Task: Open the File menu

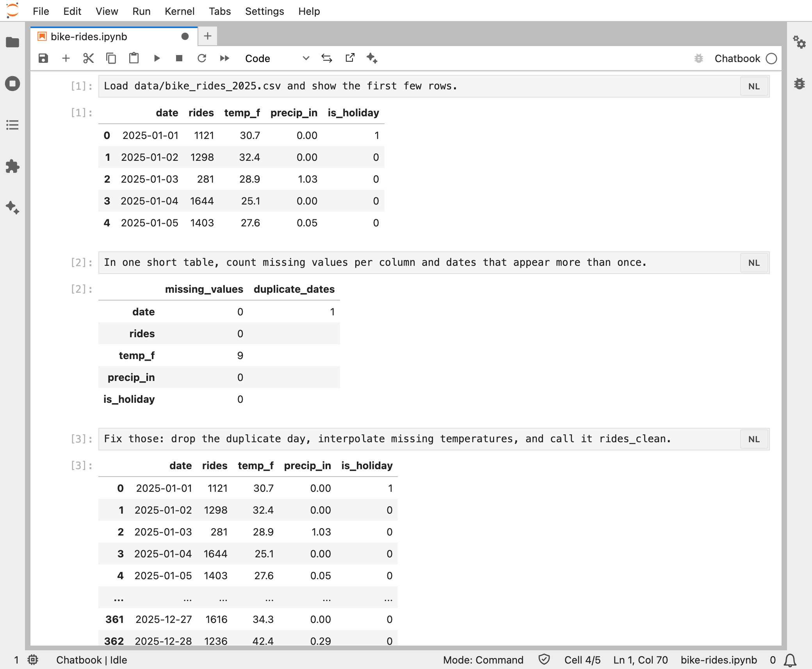Action: pos(41,11)
